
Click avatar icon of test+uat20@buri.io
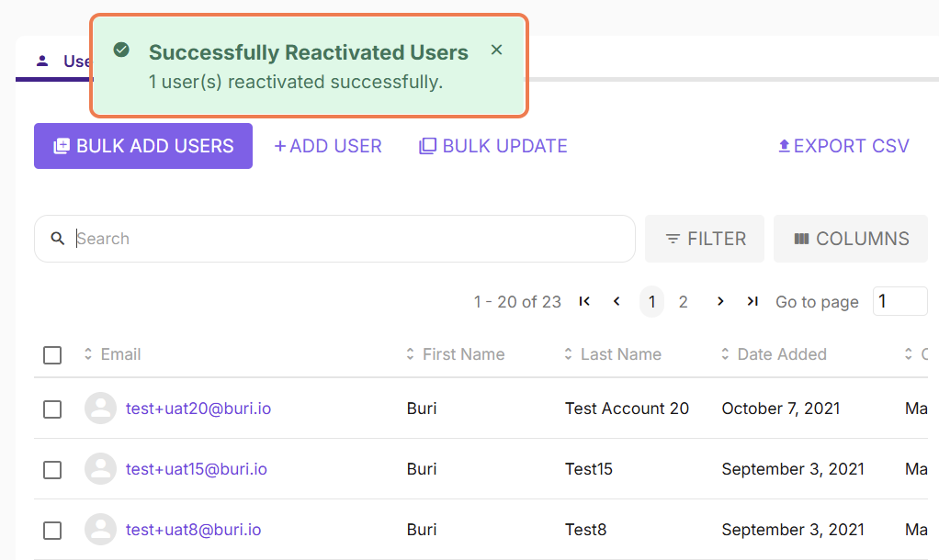pos(101,408)
